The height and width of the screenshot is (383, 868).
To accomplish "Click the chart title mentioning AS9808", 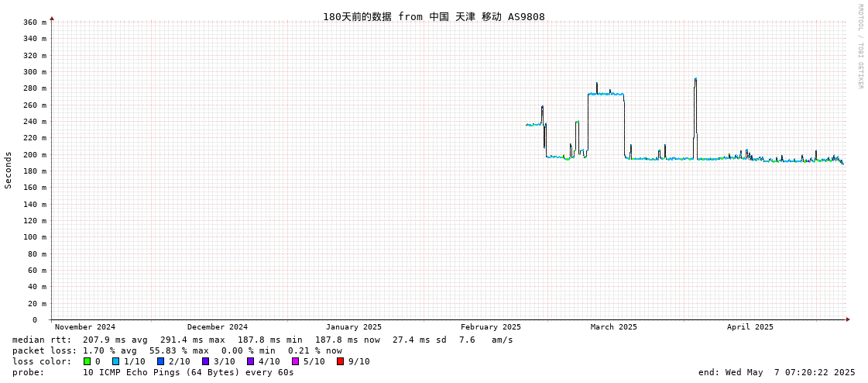I will point(434,16).
